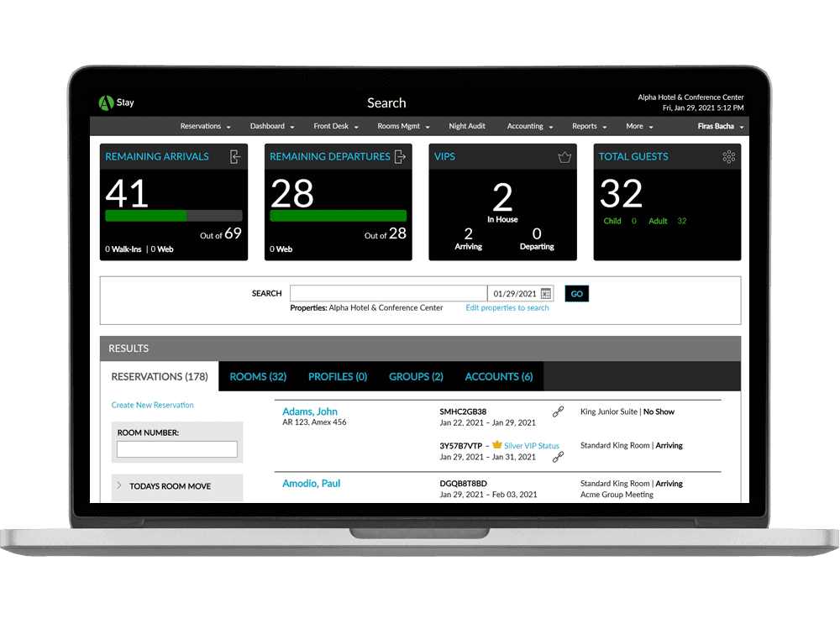840x634 pixels.
Task: Click the Remaining Arrivals door icon
Action: click(234, 157)
